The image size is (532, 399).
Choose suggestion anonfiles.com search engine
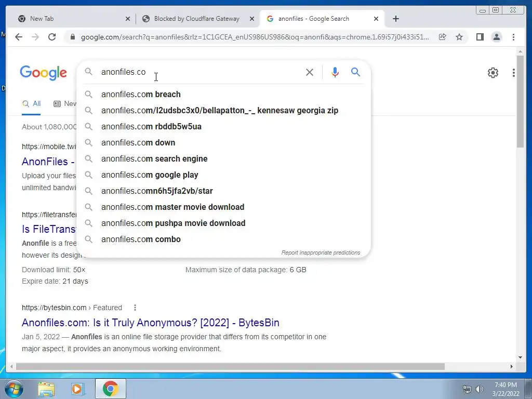[224, 159]
